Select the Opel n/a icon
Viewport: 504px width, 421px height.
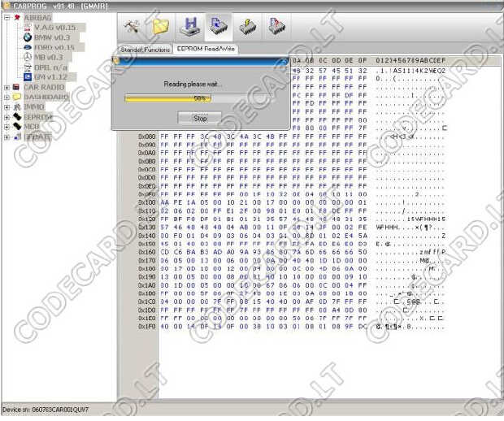pyautogui.click(x=28, y=67)
